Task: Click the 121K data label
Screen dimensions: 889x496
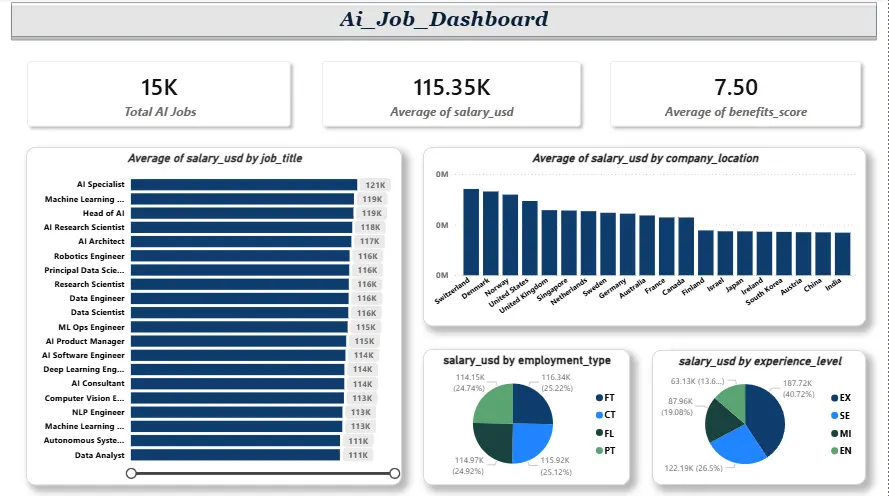Action: (x=375, y=185)
